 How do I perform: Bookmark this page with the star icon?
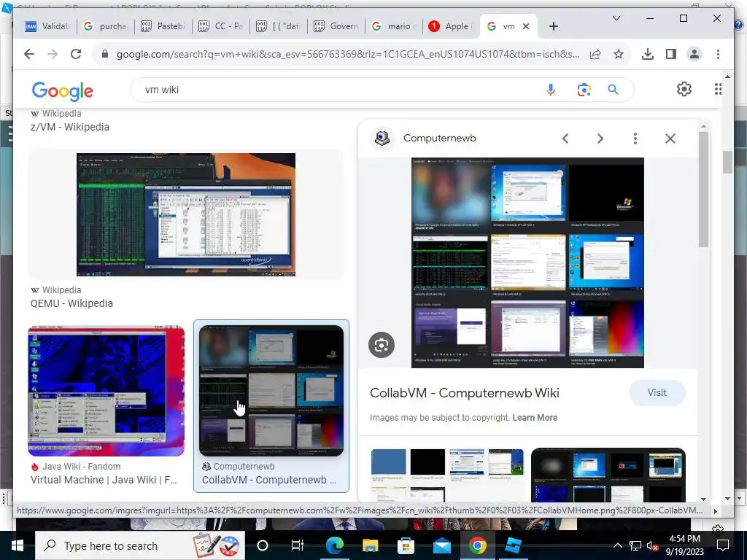pyautogui.click(x=619, y=54)
